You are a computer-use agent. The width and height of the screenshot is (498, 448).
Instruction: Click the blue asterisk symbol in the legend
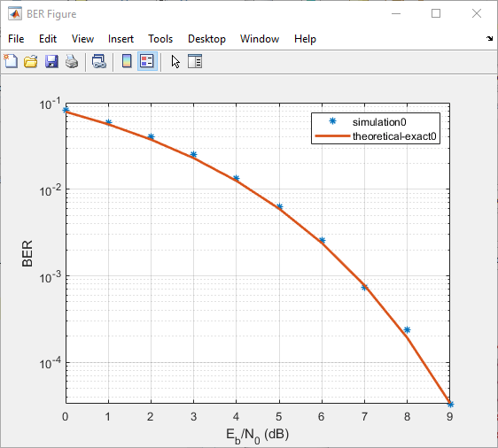point(332,121)
